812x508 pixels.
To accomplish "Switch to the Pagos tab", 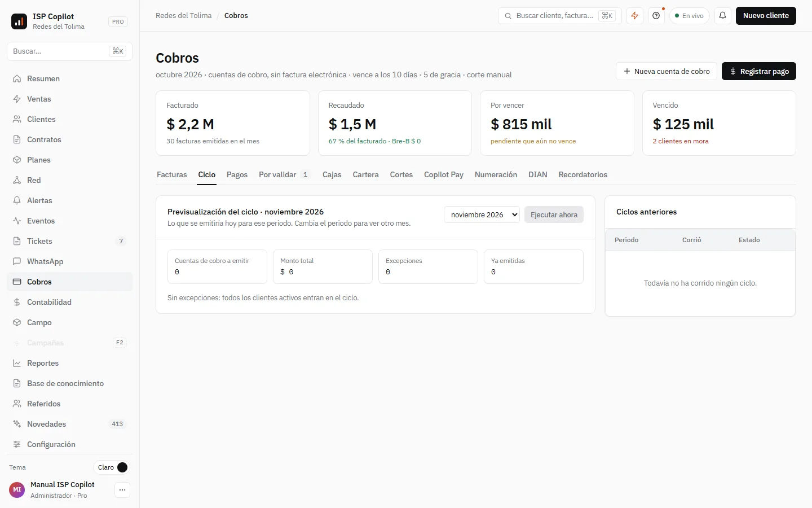I will coord(237,174).
